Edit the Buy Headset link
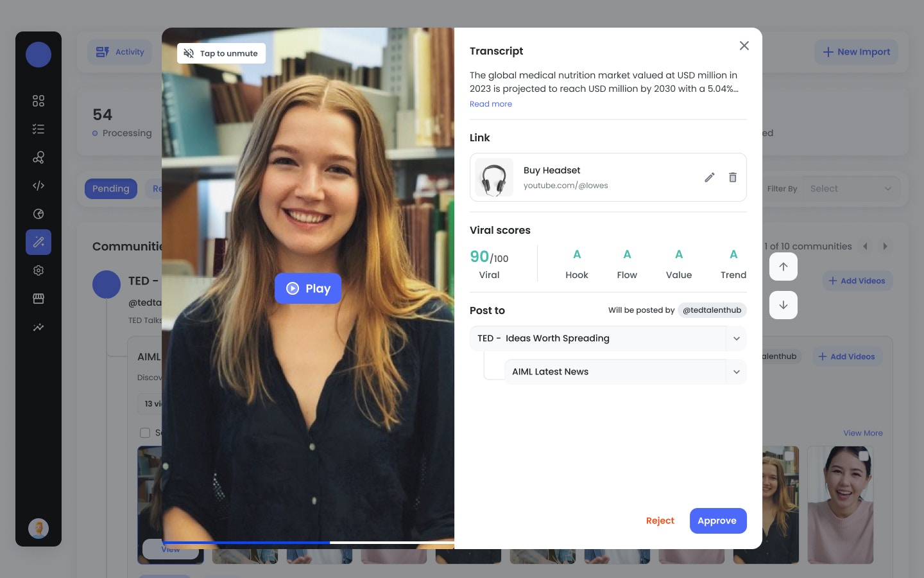The image size is (924, 578). point(709,177)
